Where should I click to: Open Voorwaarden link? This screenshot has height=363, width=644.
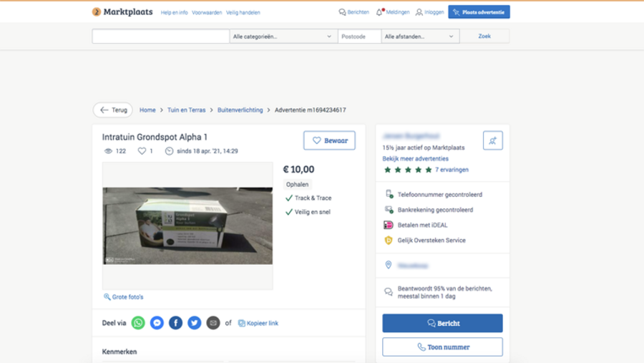pos(207,13)
